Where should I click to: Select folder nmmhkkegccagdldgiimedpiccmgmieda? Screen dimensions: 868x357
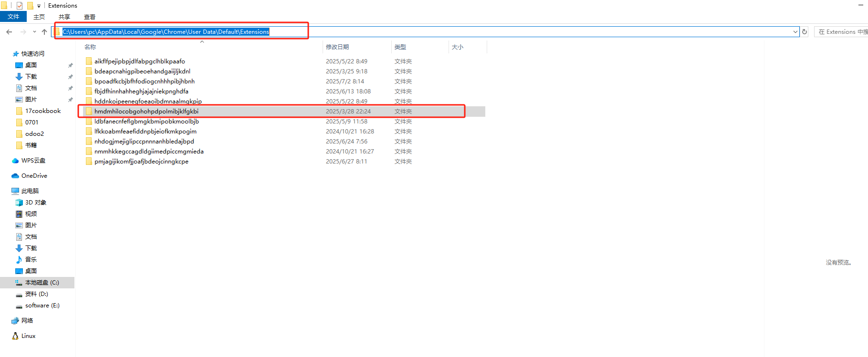[149, 151]
